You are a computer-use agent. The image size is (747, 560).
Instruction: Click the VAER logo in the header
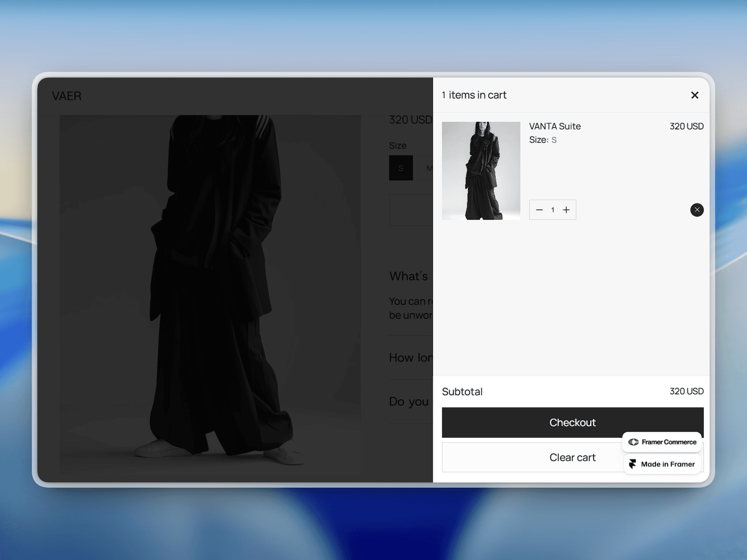[x=67, y=96]
